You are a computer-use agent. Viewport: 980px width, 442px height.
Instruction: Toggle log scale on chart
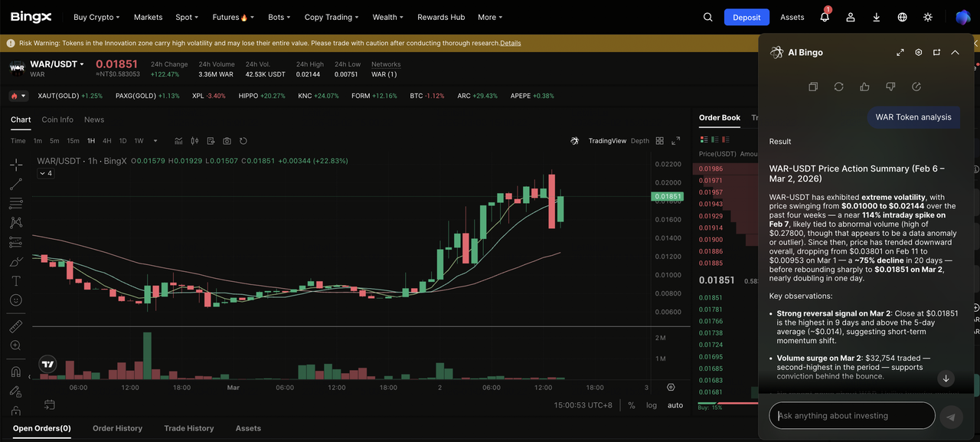point(652,405)
